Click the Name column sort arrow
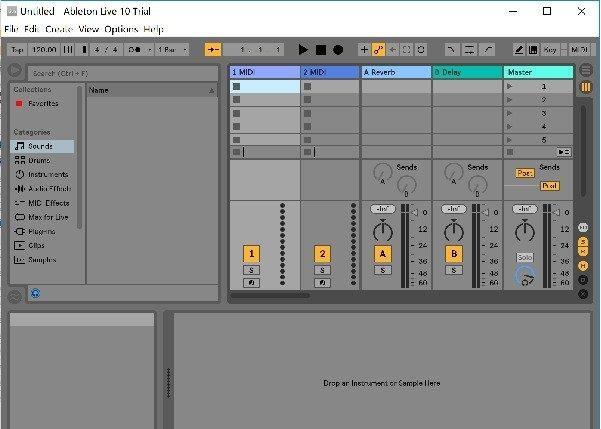This screenshot has height=429, width=601. [x=211, y=91]
